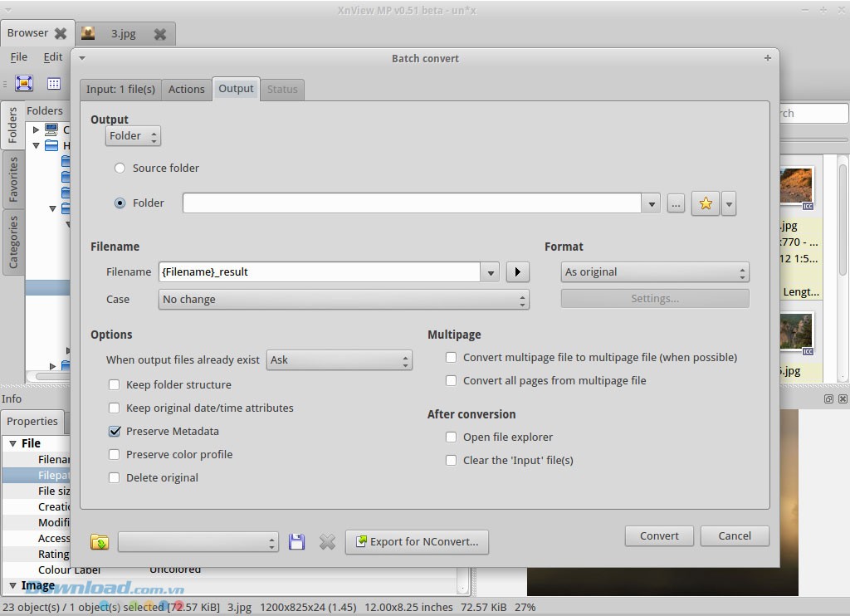Close the 3.jpg tab
This screenshot has width=850, height=616.
160,34
